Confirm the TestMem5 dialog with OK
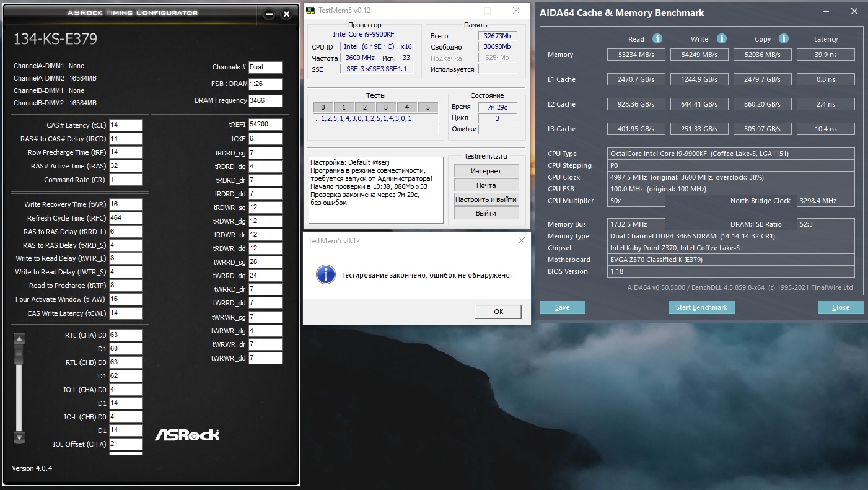 [499, 312]
